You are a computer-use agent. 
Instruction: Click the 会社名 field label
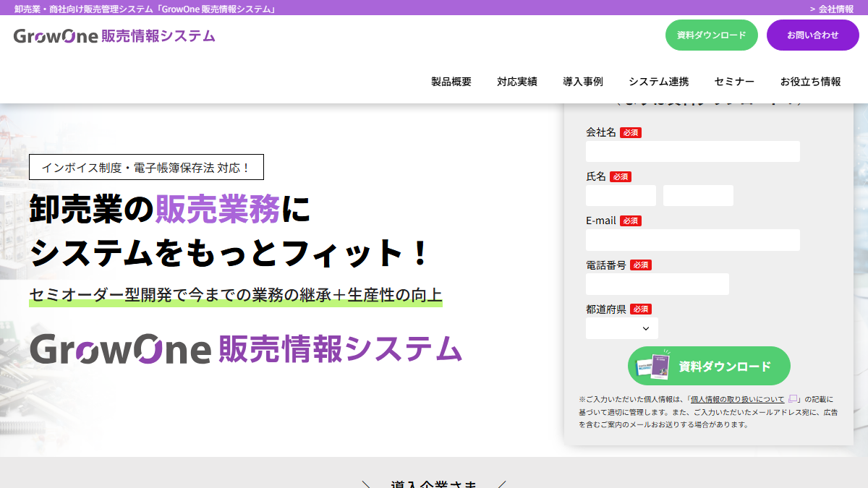pyautogui.click(x=601, y=132)
